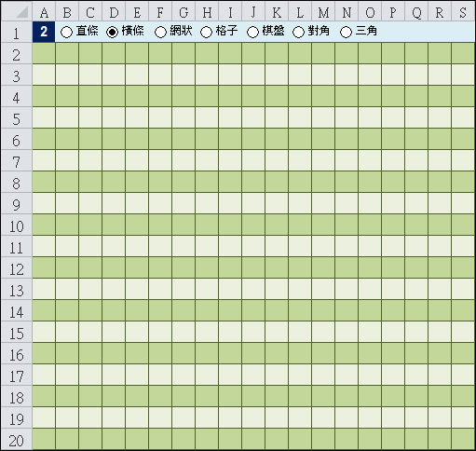Click cell S19 in the grid
Viewport: 476px width, 451px height.
point(463,417)
